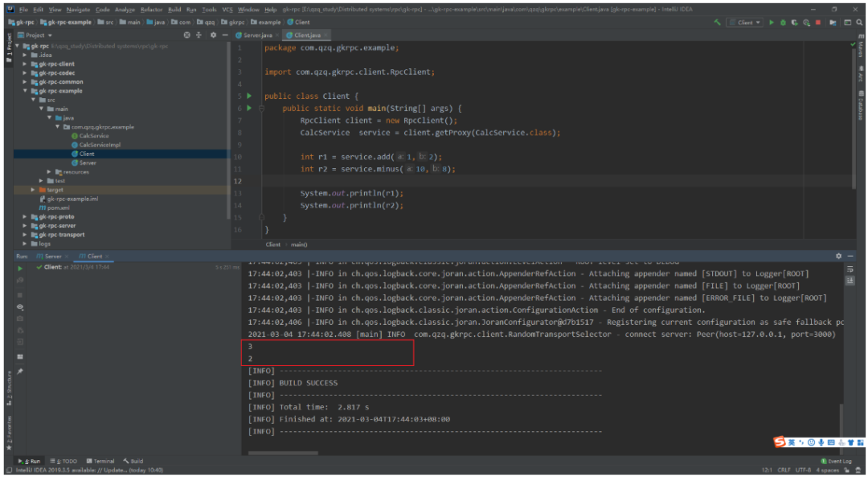Viewport: 868px width, 477px height.
Task: Switch to the Server.java editor tab
Action: point(258,35)
